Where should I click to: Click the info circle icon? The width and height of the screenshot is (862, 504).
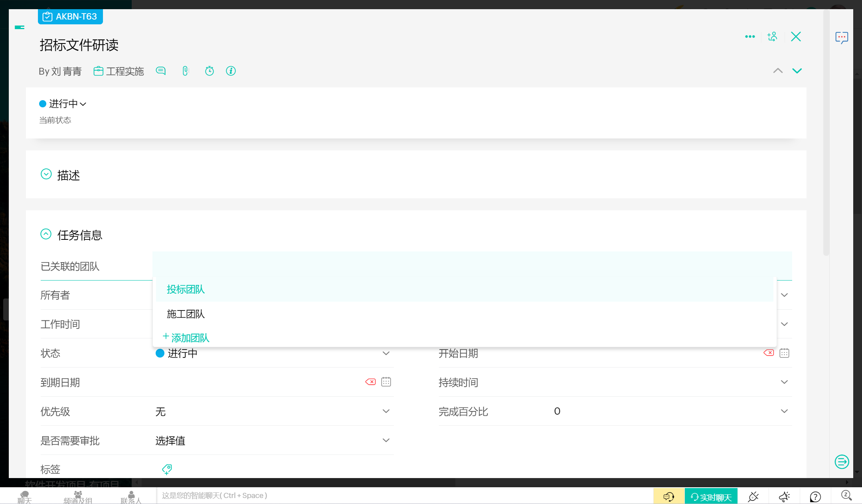(x=231, y=71)
